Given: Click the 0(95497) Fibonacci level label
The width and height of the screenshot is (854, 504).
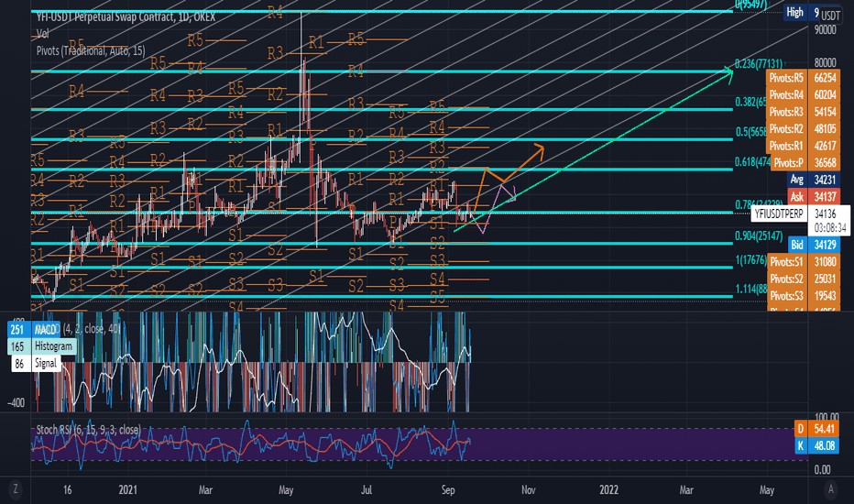Looking at the screenshot, I should click(x=751, y=5).
